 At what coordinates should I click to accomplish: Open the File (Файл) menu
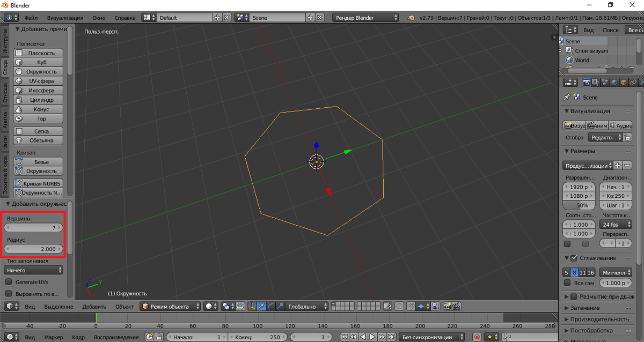pyautogui.click(x=31, y=18)
